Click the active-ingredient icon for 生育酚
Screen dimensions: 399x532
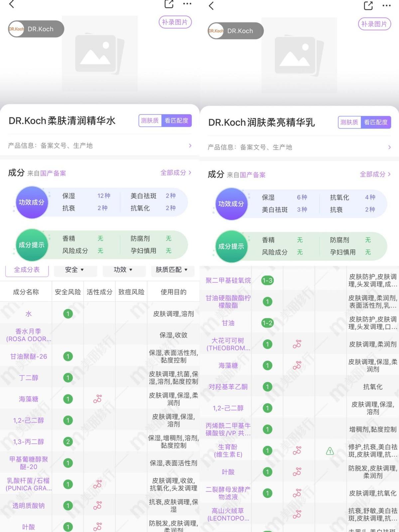[297, 451]
